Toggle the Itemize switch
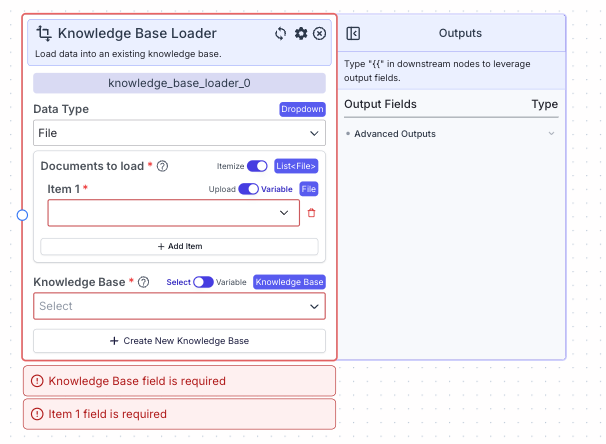The height and width of the screenshot is (444, 606). (x=257, y=166)
